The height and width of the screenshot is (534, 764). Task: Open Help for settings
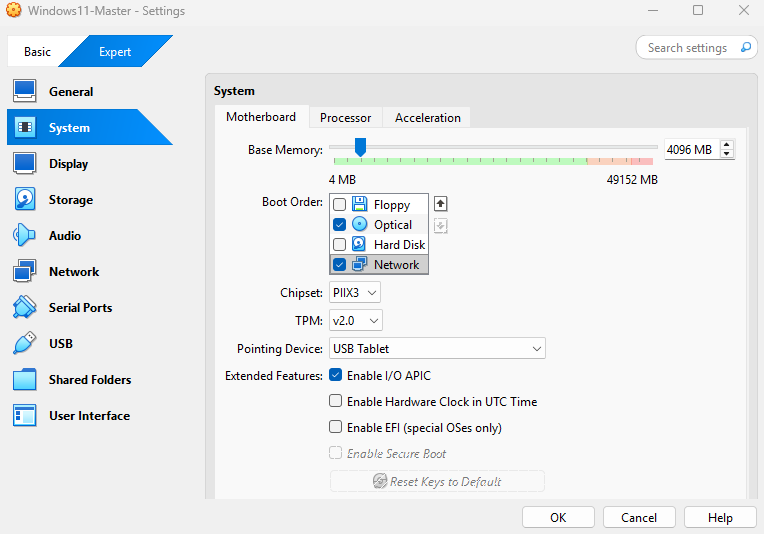point(720,517)
